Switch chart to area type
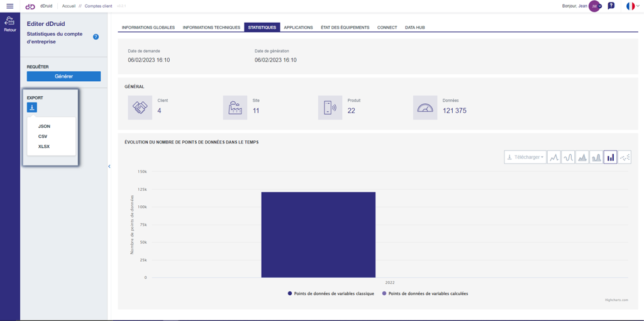The width and height of the screenshot is (644, 321). (x=582, y=157)
